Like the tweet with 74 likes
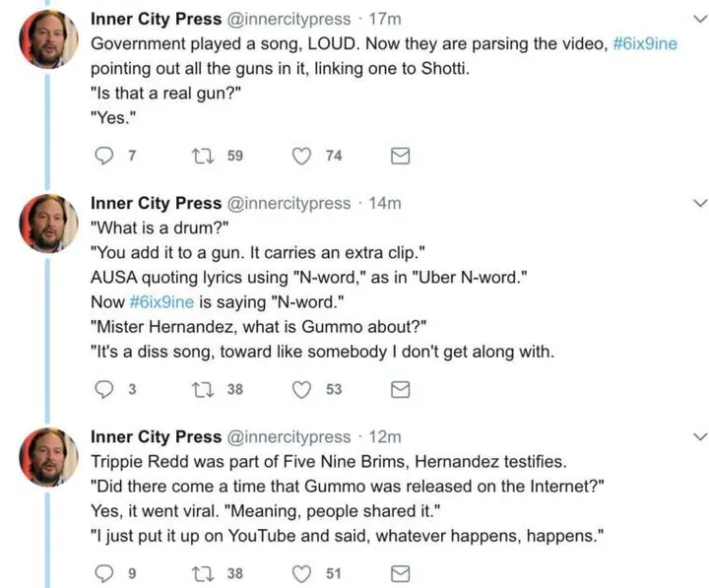Screen dimensions: 709x588 [x=303, y=156]
